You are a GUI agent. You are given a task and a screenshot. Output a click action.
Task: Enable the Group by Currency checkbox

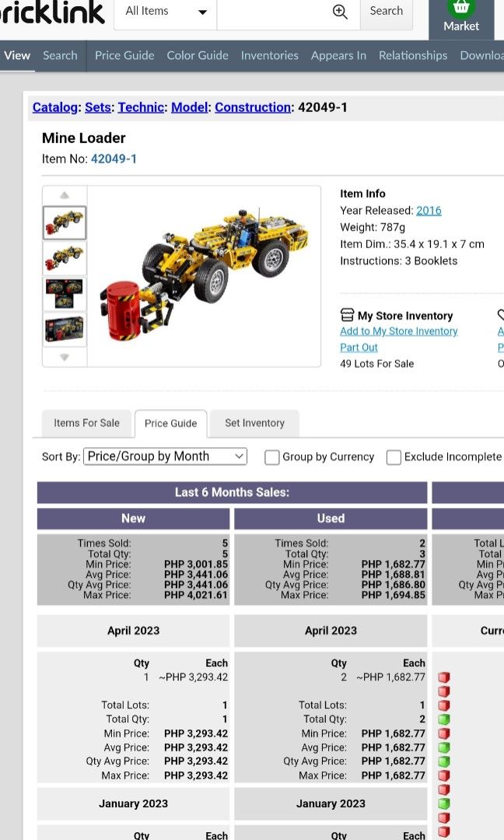(x=272, y=457)
